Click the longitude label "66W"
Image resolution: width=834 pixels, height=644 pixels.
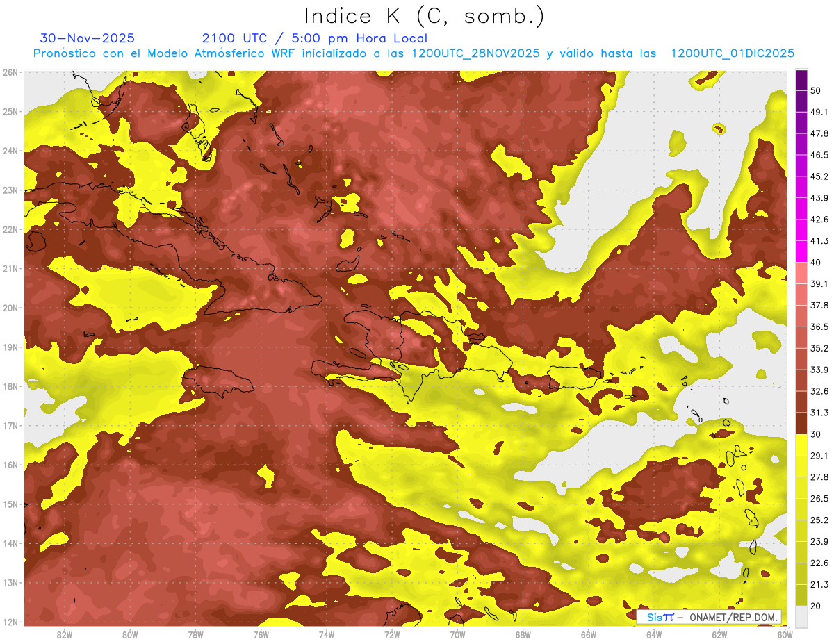[589, 635]
